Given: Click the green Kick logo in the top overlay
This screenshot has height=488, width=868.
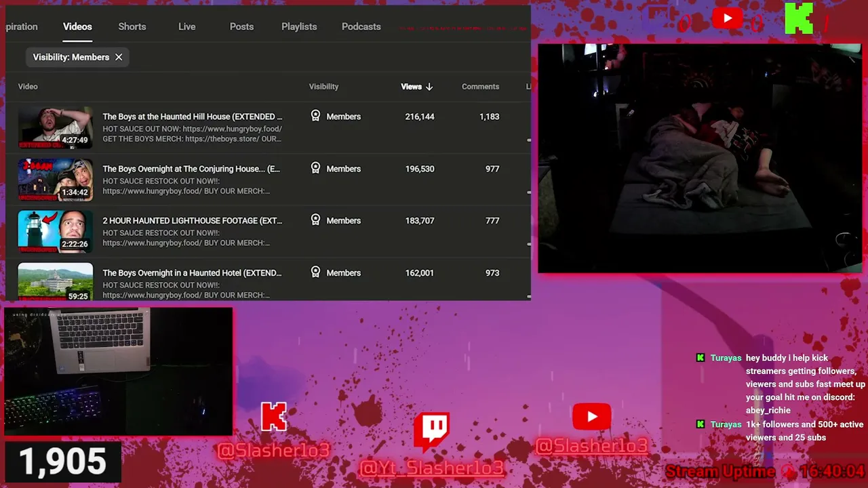Looking at the screenshot, I should (799, 18).
